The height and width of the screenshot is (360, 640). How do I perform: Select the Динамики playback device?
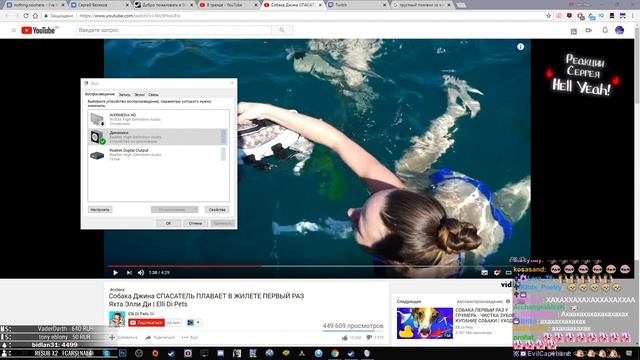[158, 137]
